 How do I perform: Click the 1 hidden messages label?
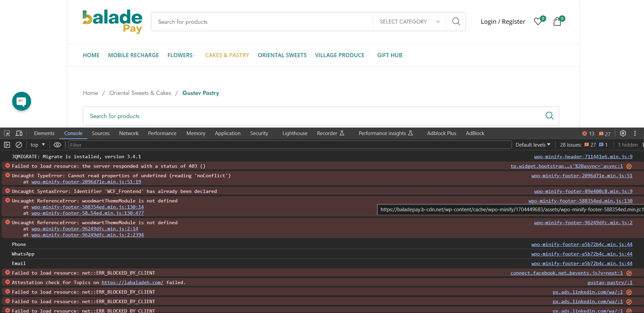(x=628, y=145)
